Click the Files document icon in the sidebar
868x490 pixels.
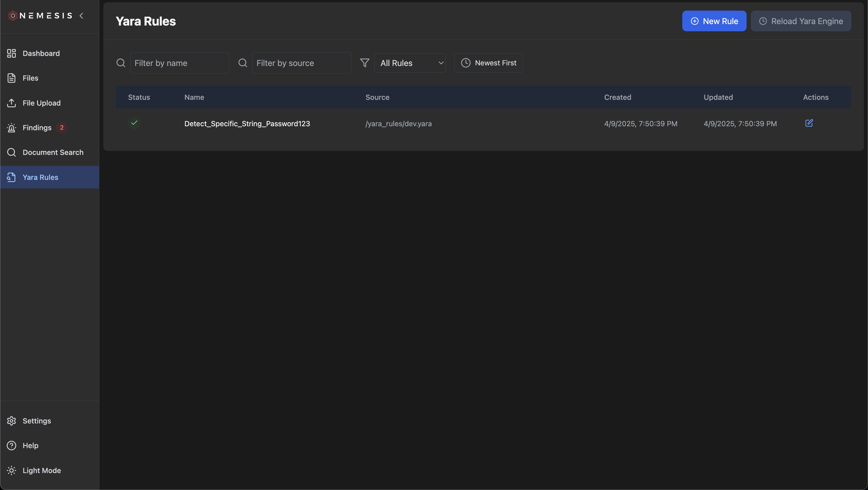[11, 78]
